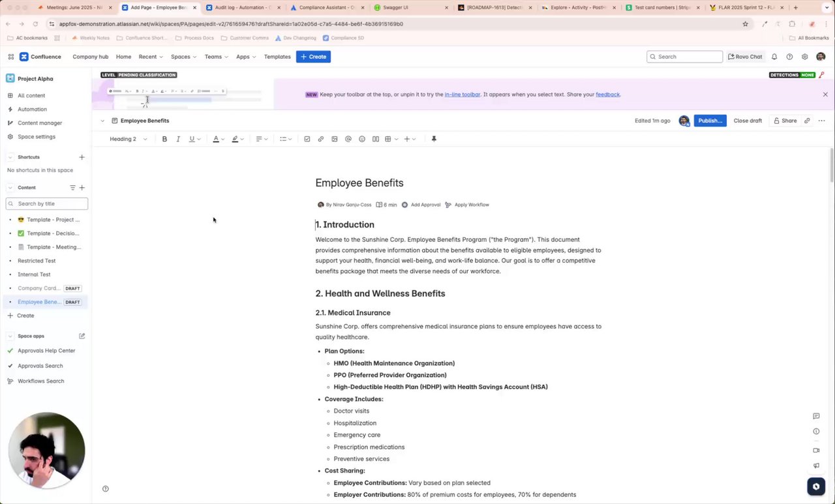The image size is (835, 504).
Task: Open Confluence settings gear
Action: [x=805, y=57]
